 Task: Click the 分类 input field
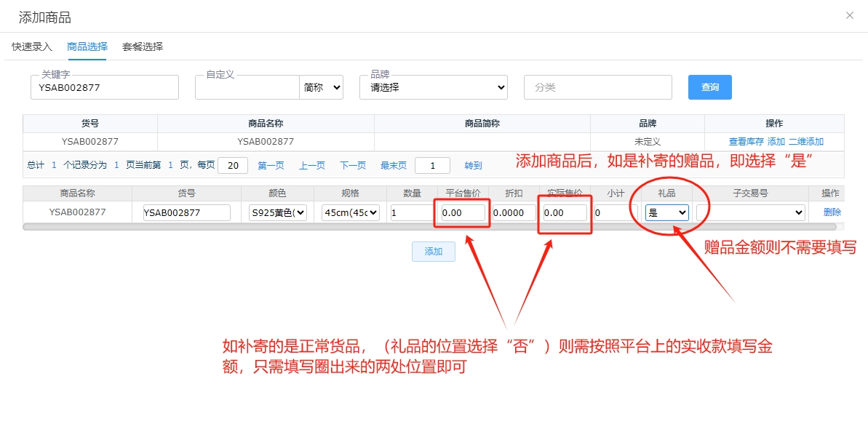[x=597, y=87]
